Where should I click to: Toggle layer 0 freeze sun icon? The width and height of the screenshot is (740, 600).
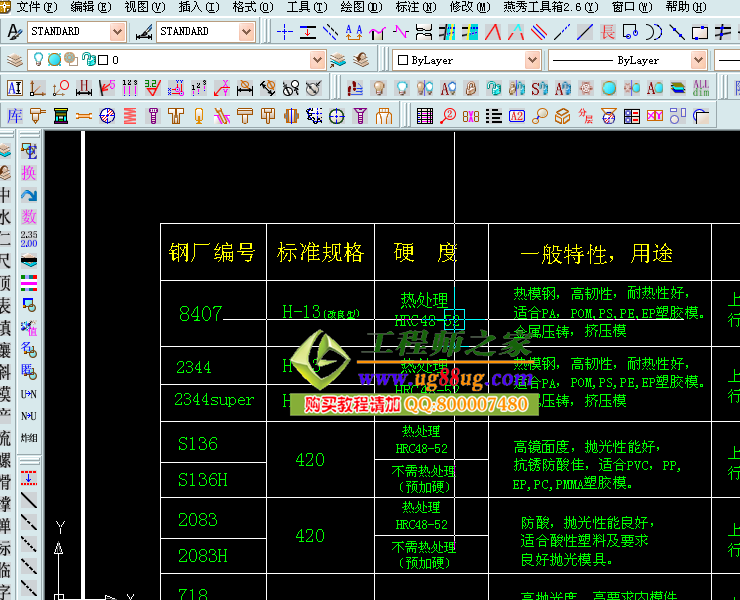[55, 59]
